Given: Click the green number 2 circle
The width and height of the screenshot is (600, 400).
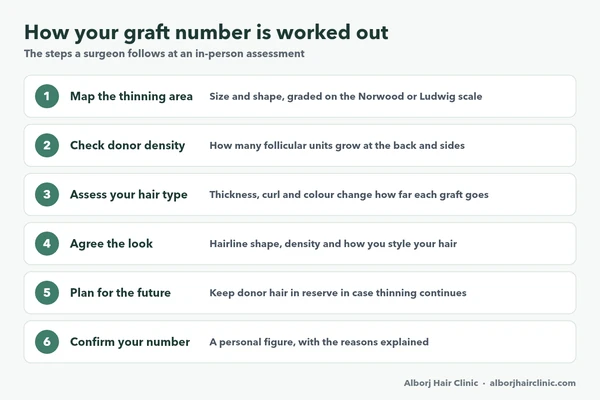Looking at the screenshot, I should (47, 145).
